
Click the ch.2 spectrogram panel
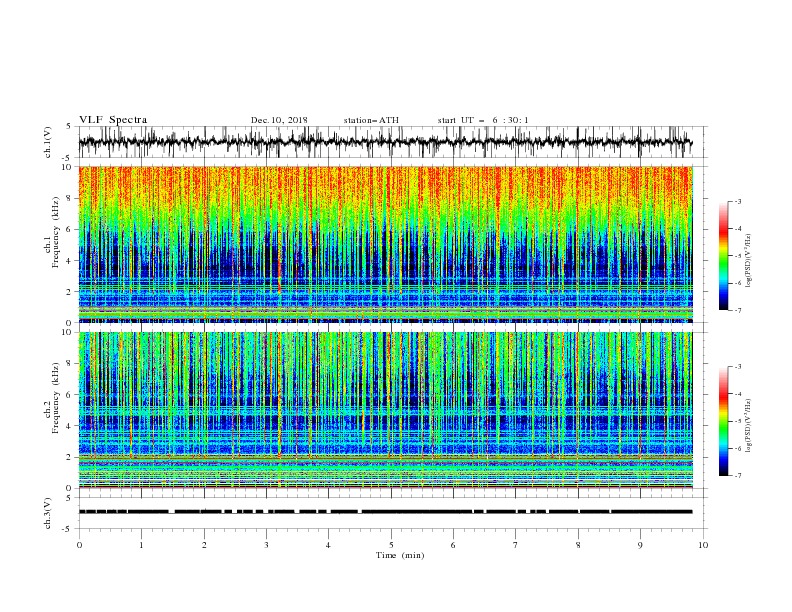[386, 410]
